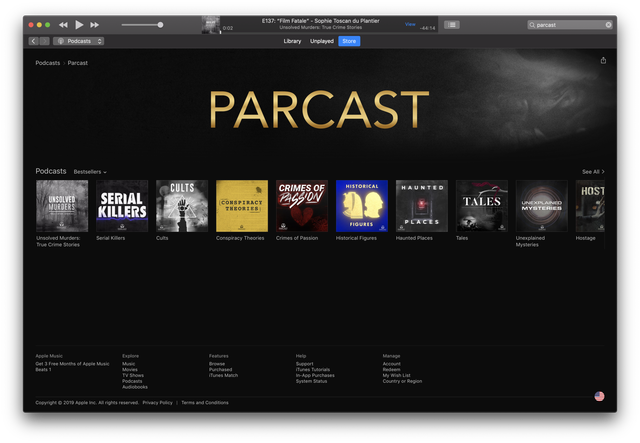Image resolution: width=640 pixels, height=443 pixels.
Task: Switch to the Library tab
Action: [292, 41]
